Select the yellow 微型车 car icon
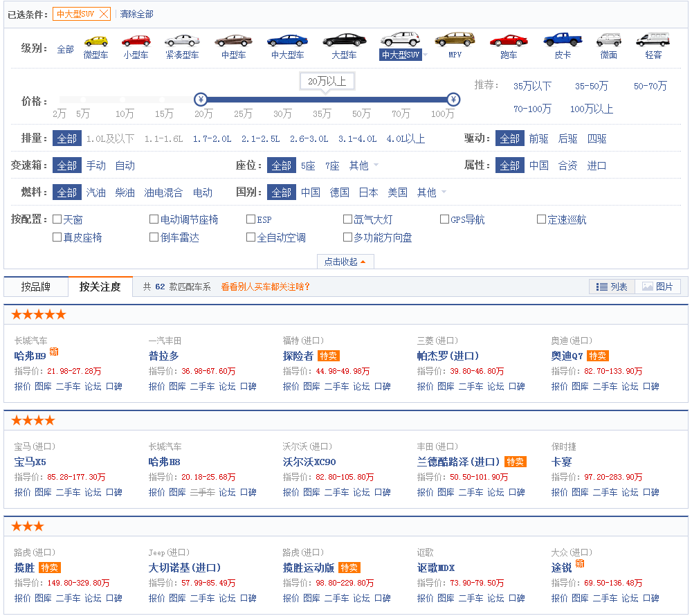The width and height of the screenshot is (692, 616). click(96, 41)
